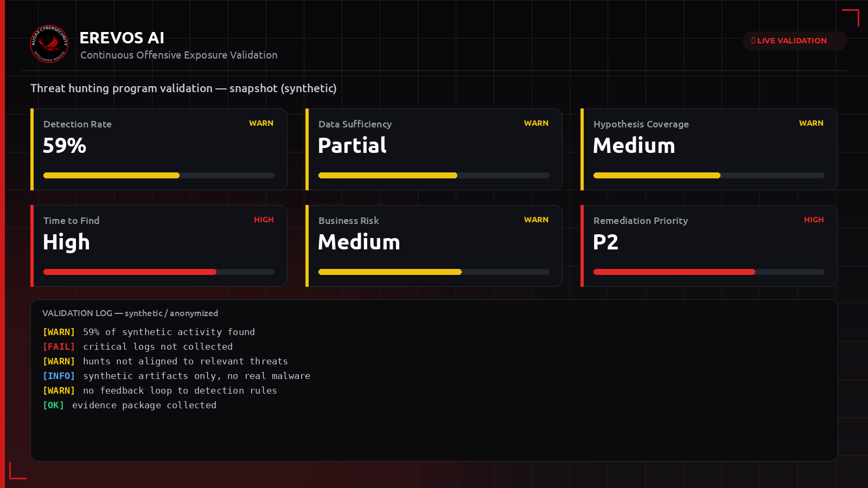
Task: Click the Hypothesis Coverage progress bar
Action: (x=709, y=175)
